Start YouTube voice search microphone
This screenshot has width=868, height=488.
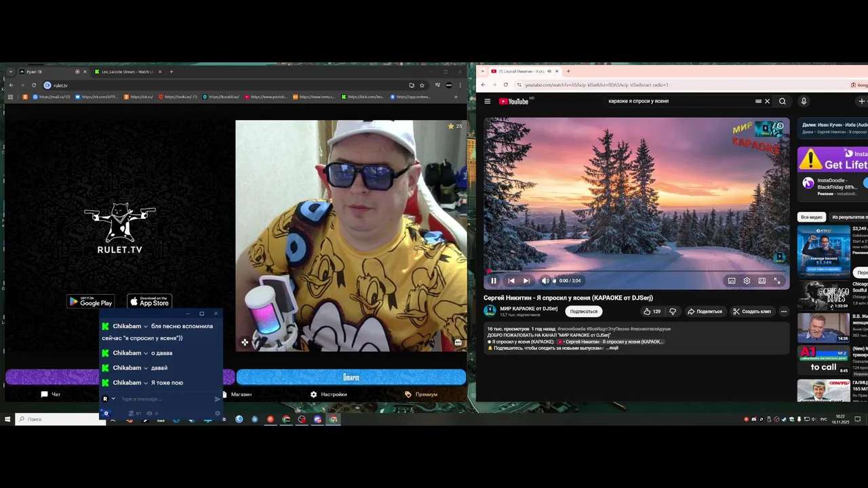click(x=804, y=101)
